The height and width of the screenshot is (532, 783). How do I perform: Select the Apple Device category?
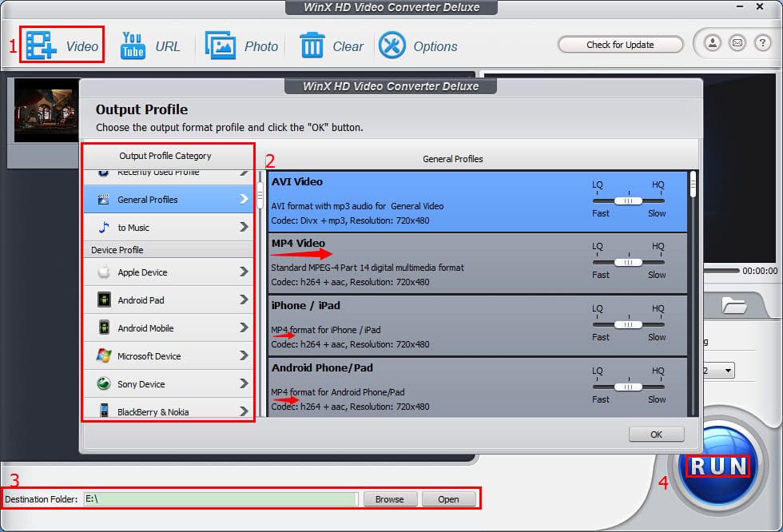click(169, 272)
